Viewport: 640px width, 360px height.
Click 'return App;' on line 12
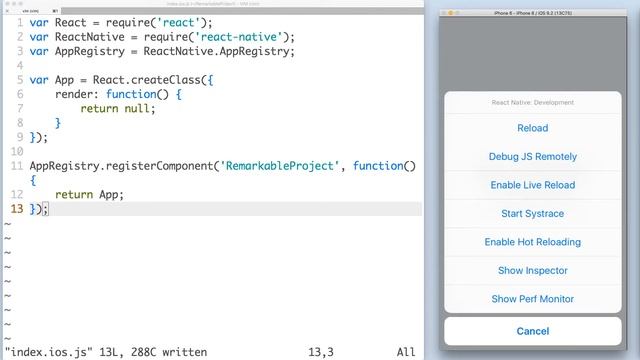(89, 195)
